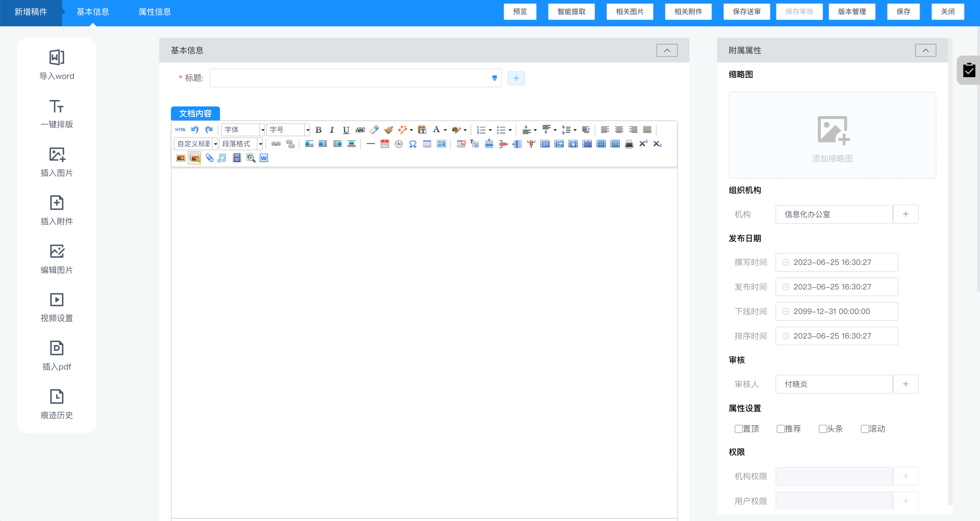This screenshot has height=521, width=980.
Task: Enable the 置顶 checkbox
Action: click(x=738, y=429)
